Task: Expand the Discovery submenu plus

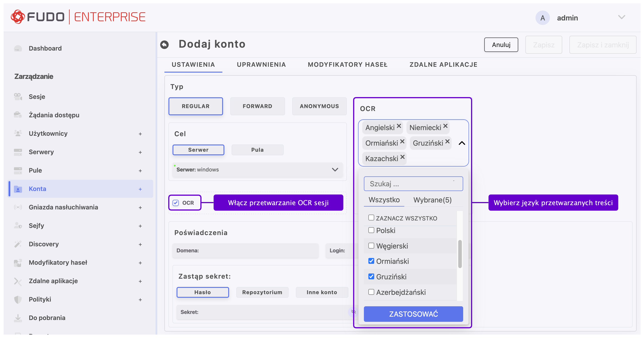Action: (x=140, y=244)
